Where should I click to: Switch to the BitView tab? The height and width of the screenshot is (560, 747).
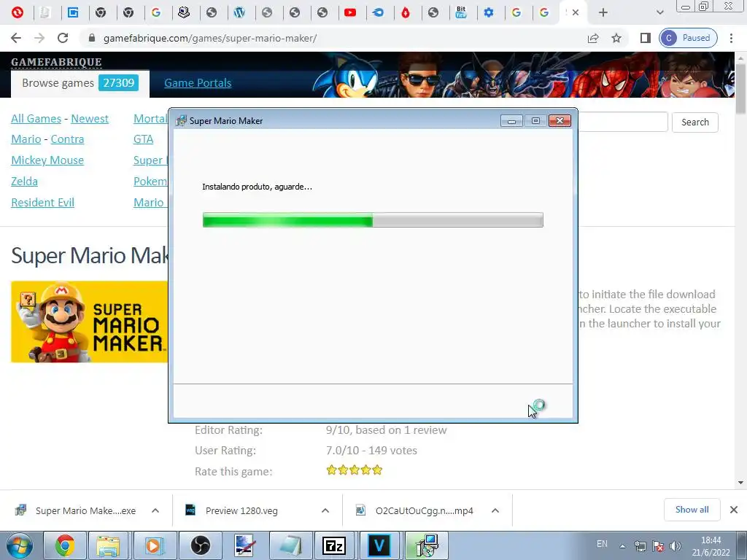(x=461, y=13)
